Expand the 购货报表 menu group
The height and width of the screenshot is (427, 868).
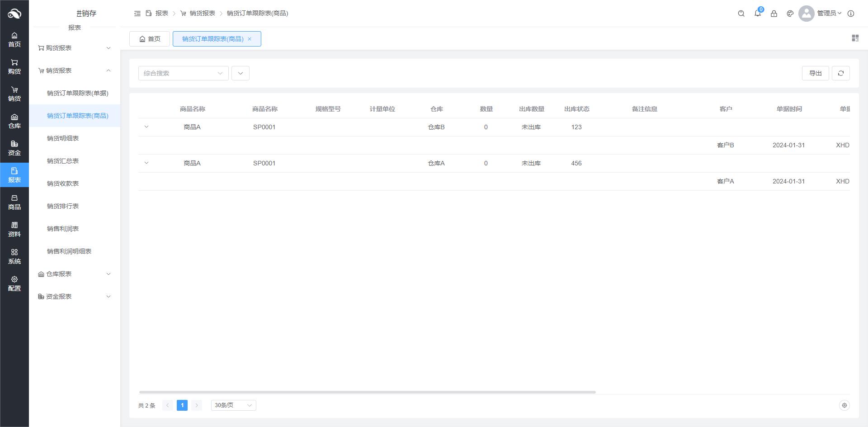pyautogui.click(x=75, y=48)
